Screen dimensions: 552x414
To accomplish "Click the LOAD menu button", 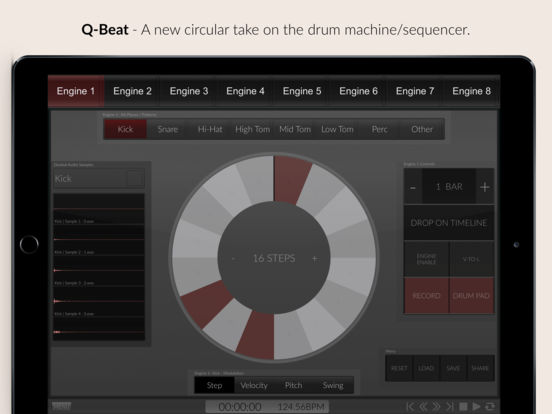I will (426, 368).
